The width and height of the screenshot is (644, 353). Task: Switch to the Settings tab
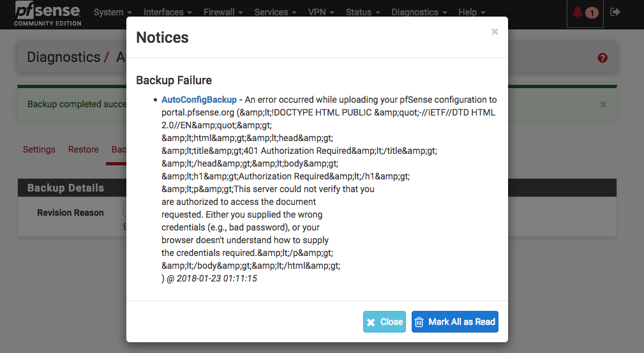click(39, 149)
